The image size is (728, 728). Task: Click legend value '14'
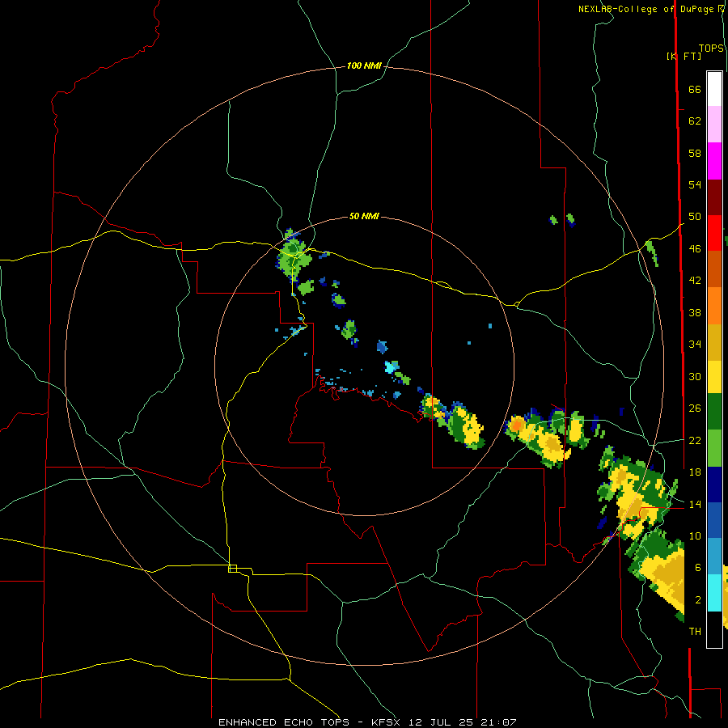pyautogui.click(x=695, y=504)
